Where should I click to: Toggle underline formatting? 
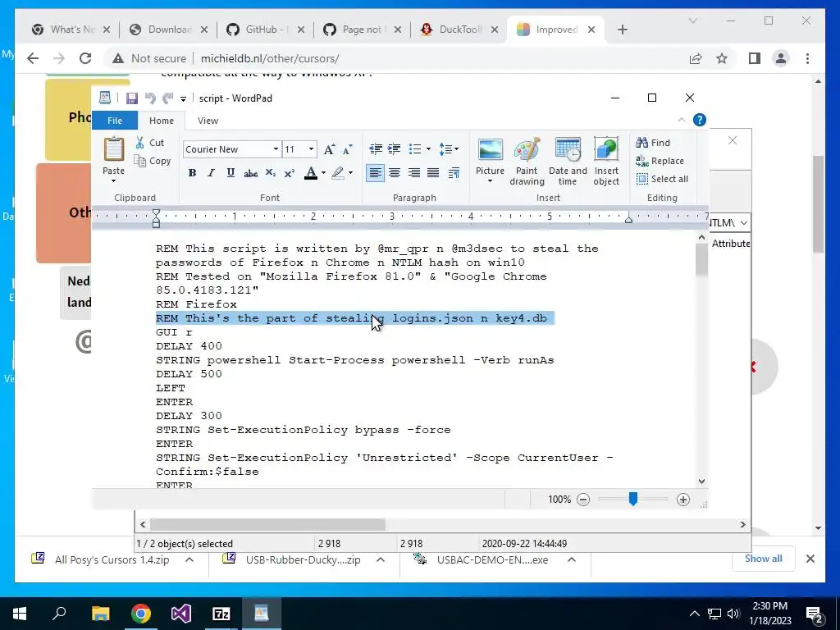[231, 172]
